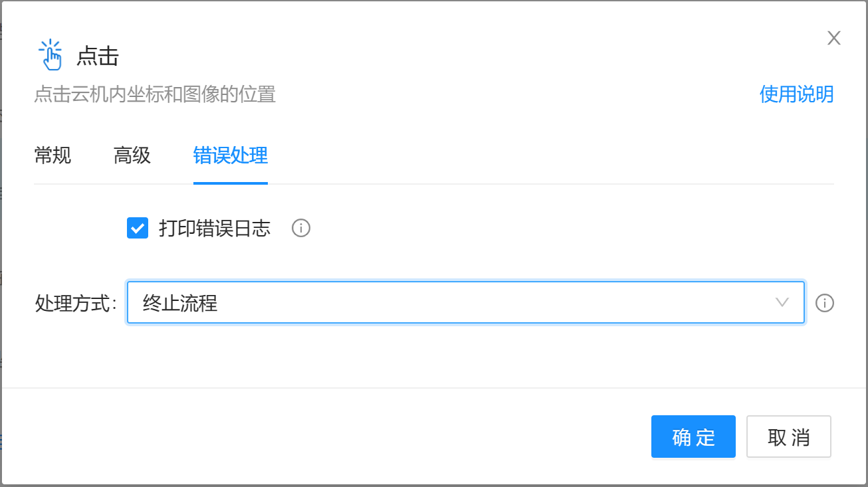Open the 高级 tab
Image resolution: width=868 pixels, height=487 pixels.
tap(131, 155)
